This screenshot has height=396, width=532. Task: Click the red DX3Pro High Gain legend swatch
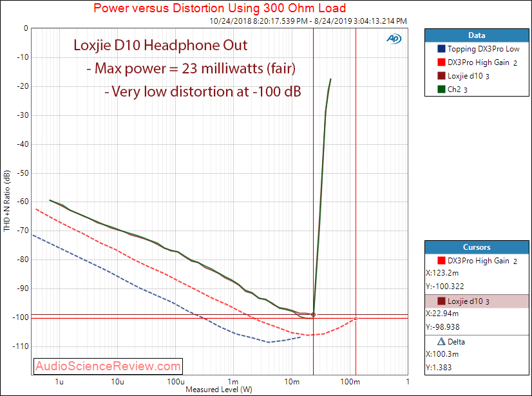pyautogui.click(x=441, y=62)
